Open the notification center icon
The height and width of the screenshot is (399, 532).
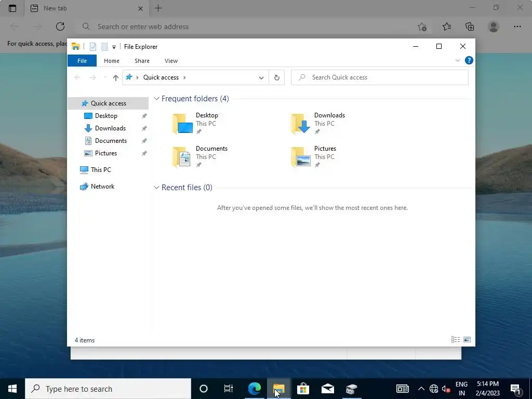(x=515, y=389)
